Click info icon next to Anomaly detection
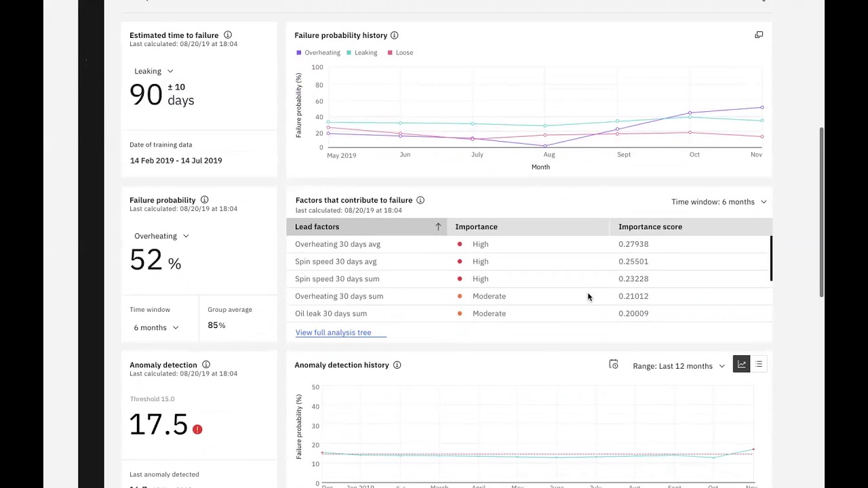Image resolution: width=868 pixels, height=488 pixels. tap(206, 365)
